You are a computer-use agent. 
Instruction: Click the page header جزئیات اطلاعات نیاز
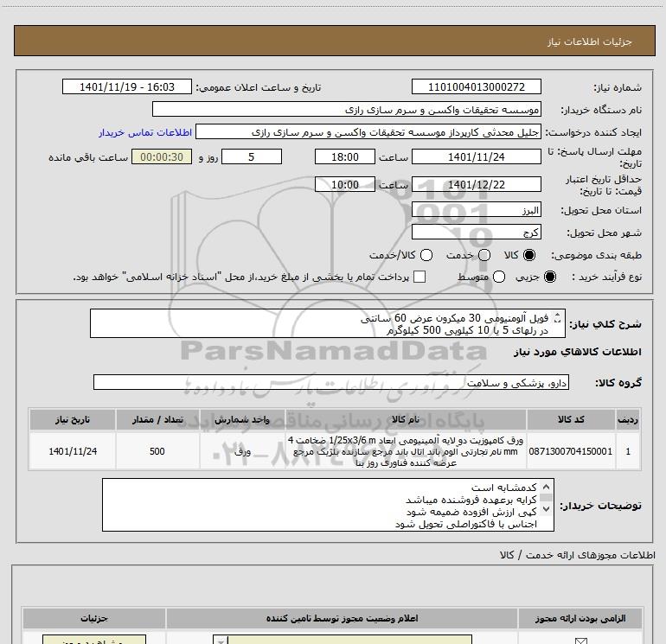point(590,41)
